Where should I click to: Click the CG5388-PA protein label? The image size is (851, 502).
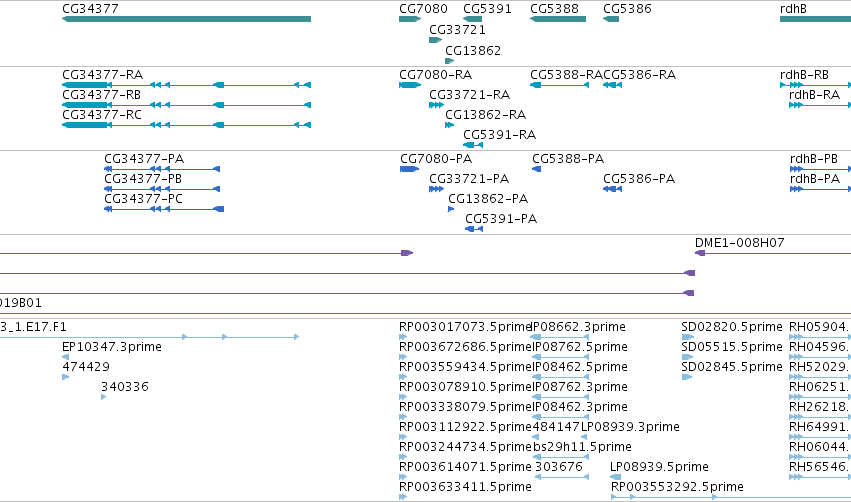coord(568,159)
